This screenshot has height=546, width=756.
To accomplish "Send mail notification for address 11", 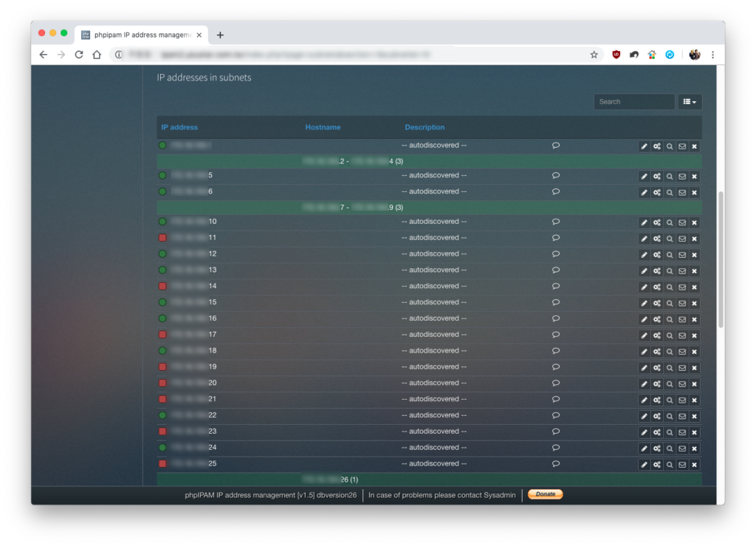I will 682,239.
